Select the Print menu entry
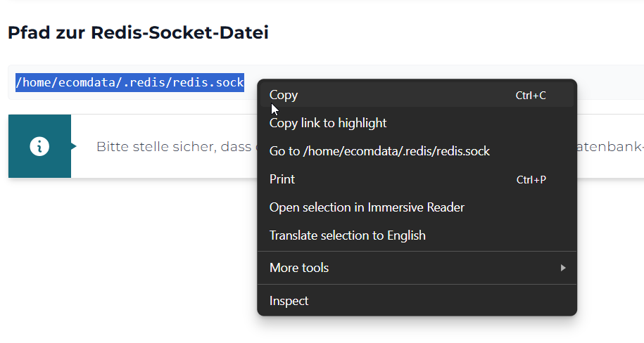This screenshot has height=343, width=644. point(282,179)
